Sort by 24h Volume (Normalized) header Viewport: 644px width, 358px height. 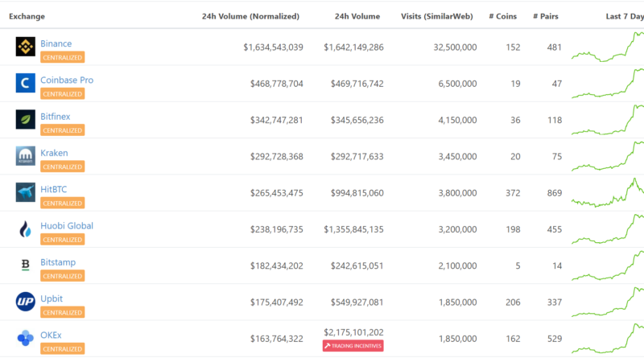click(250, 16)
